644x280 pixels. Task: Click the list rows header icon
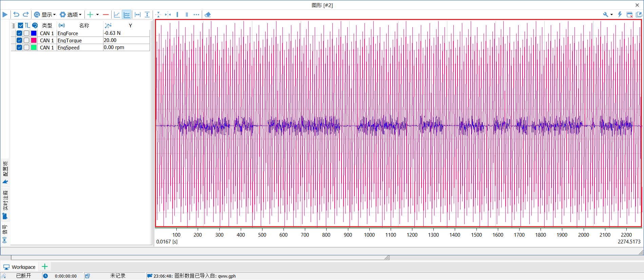(x=14, y=26)
